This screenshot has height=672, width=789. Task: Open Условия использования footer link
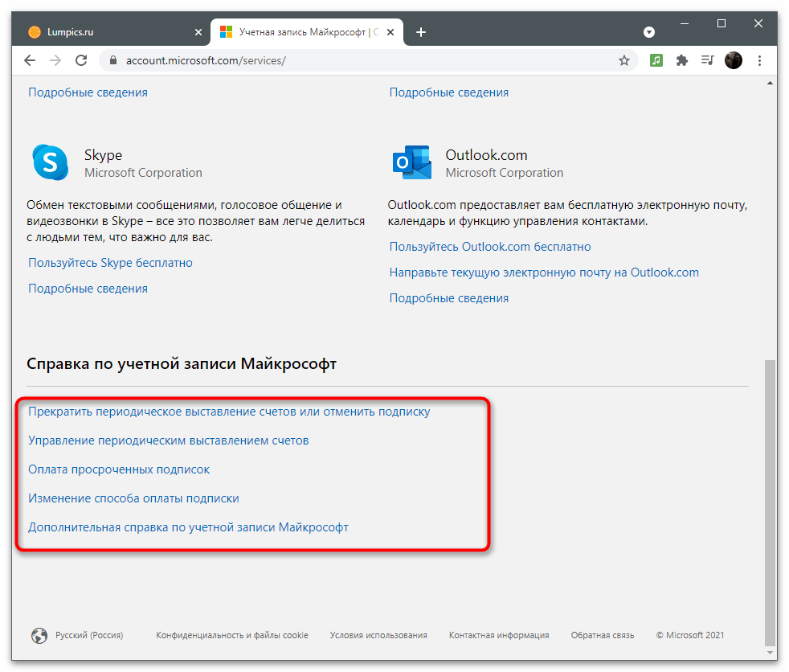[x=378, y=635]
